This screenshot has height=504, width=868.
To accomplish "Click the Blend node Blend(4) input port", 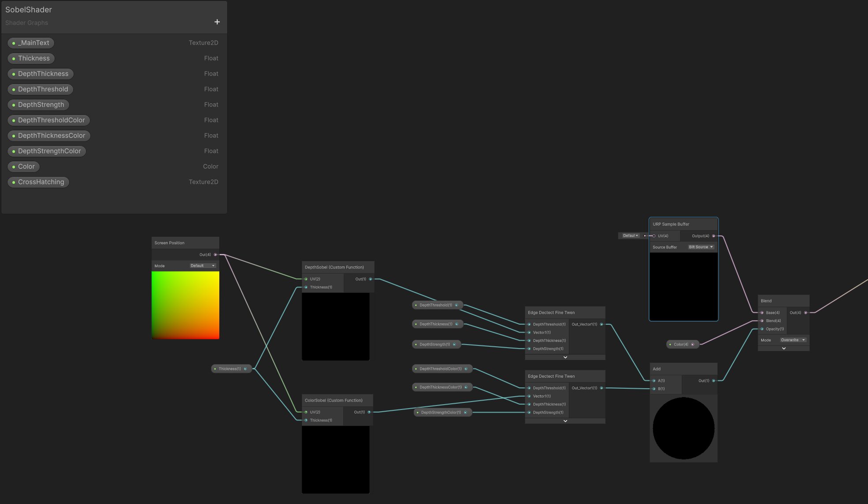I will click(x=762, y=321).
